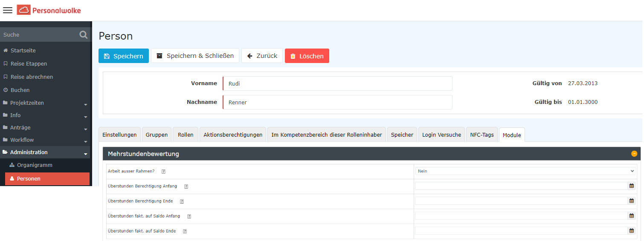Open the Aktionsberechtigungen tab

(x=233, y=135)
